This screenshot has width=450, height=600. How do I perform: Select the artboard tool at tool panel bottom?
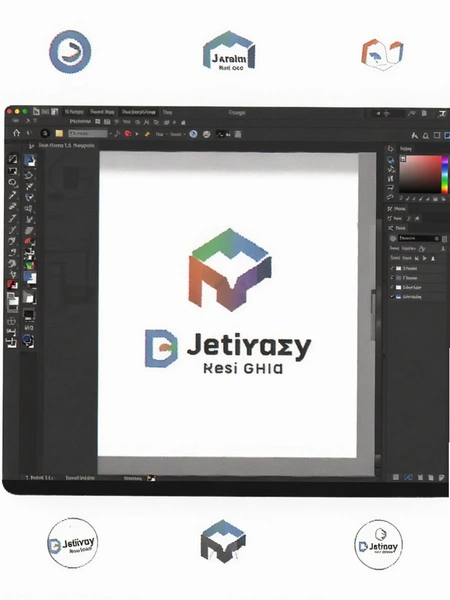12,342
